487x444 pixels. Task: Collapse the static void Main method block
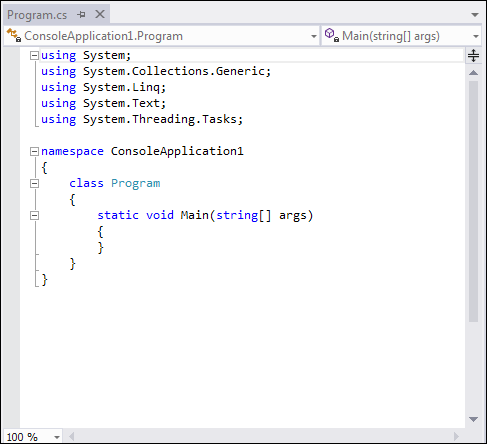click(34, 215)
